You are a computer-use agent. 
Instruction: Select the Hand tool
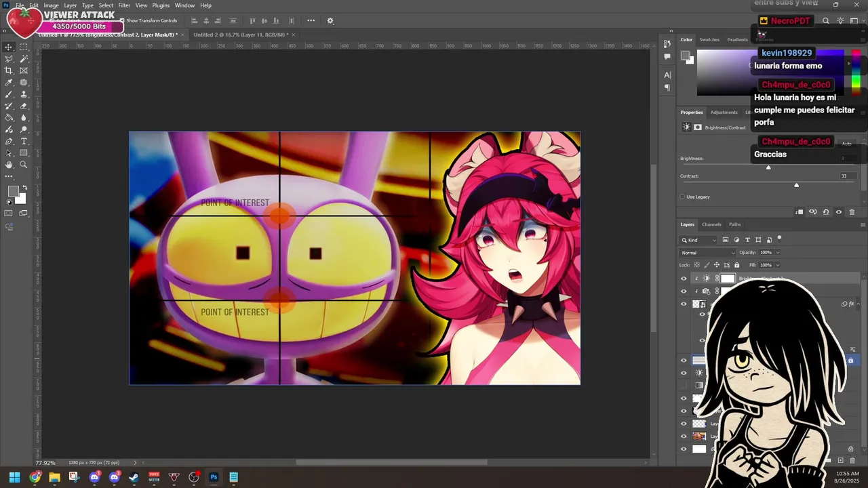(x=9, y=165)
